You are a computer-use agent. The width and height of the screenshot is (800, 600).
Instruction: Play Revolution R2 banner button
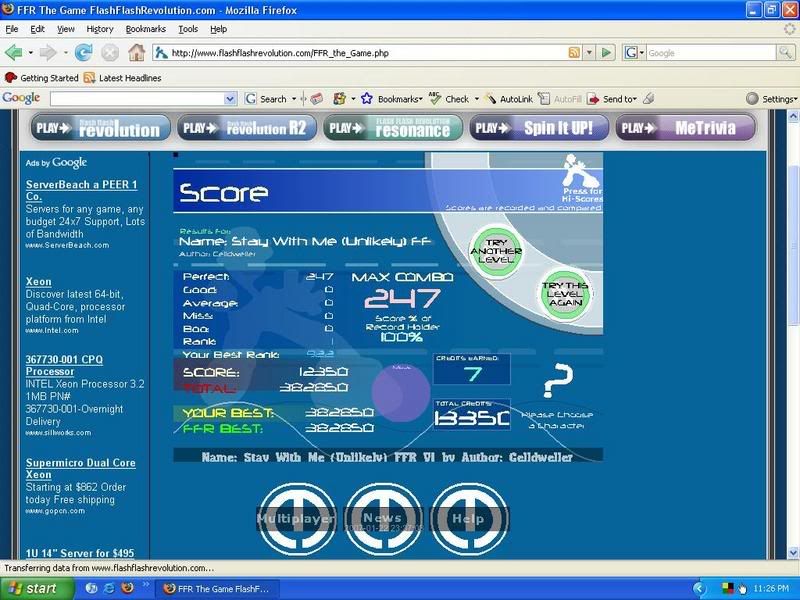click(247, 128)
